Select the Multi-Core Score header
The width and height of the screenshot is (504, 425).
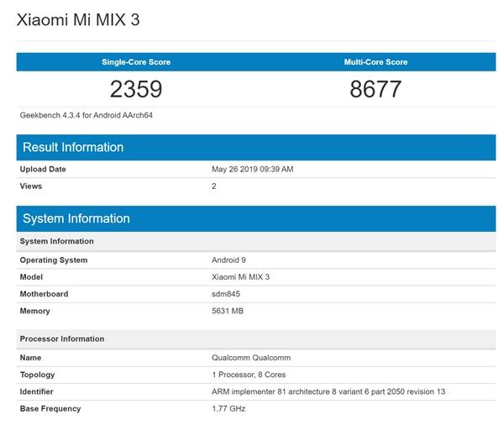tap(375, 62)
